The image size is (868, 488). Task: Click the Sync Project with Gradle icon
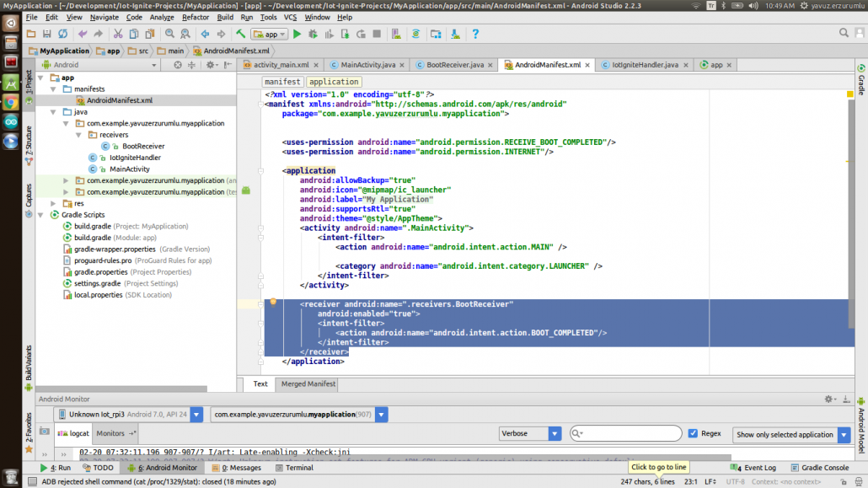415,35
